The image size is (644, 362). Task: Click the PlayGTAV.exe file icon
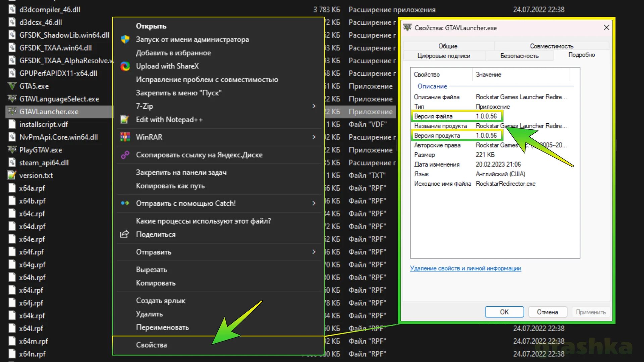click(12, 150)
